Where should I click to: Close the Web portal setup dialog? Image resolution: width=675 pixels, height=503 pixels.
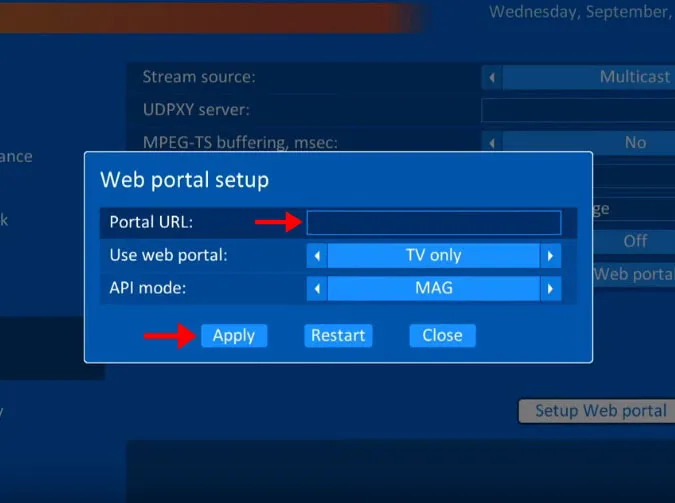(442, 335)
